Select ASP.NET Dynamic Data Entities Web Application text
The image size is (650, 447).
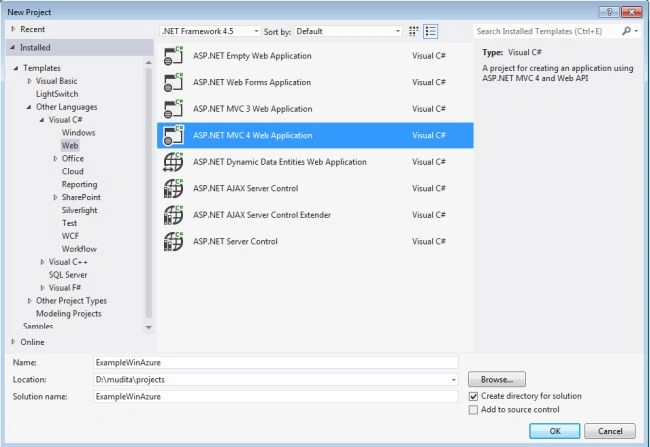[280, 162]
